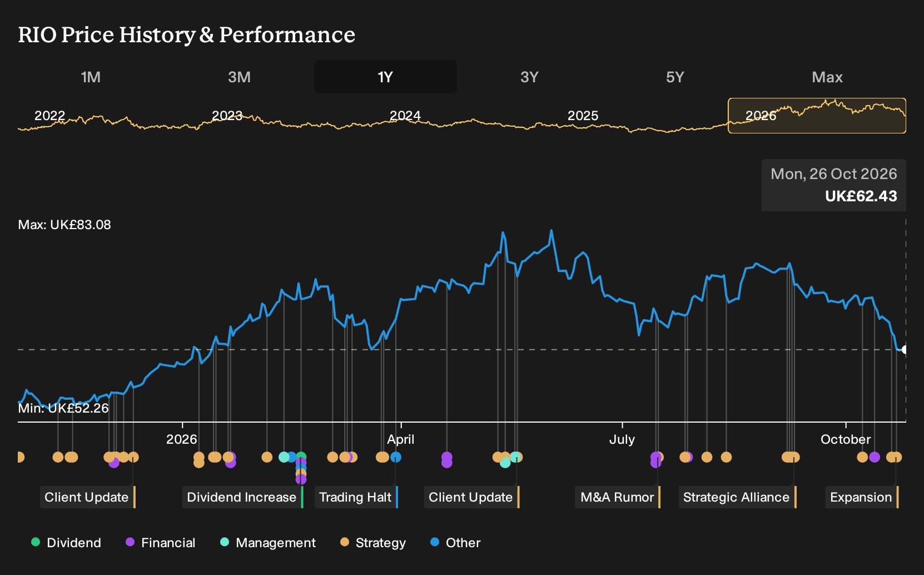Click the Client Update label after April
924x575 pixels.
(471, 497)
